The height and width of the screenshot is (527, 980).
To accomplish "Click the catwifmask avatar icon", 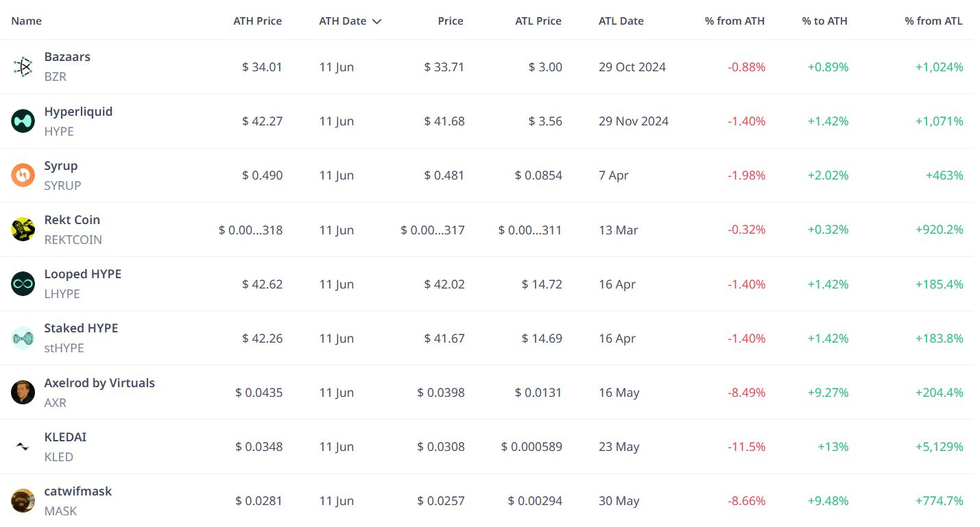I will point(23,501).
